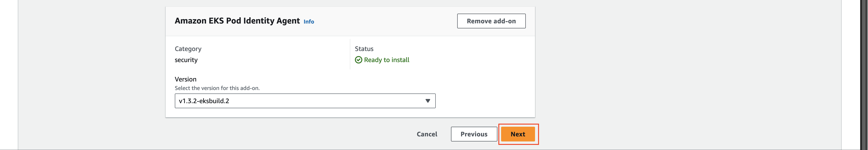Click the Version dropdown arrow triangle
Image resolution: width=868 pixels, height=150 pixels.
tap(428, 101)
